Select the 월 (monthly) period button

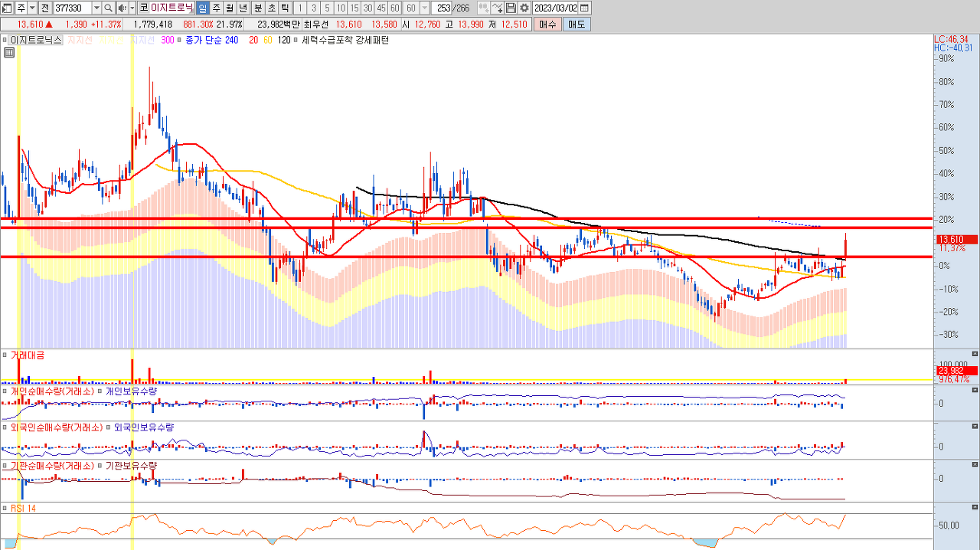230,8
